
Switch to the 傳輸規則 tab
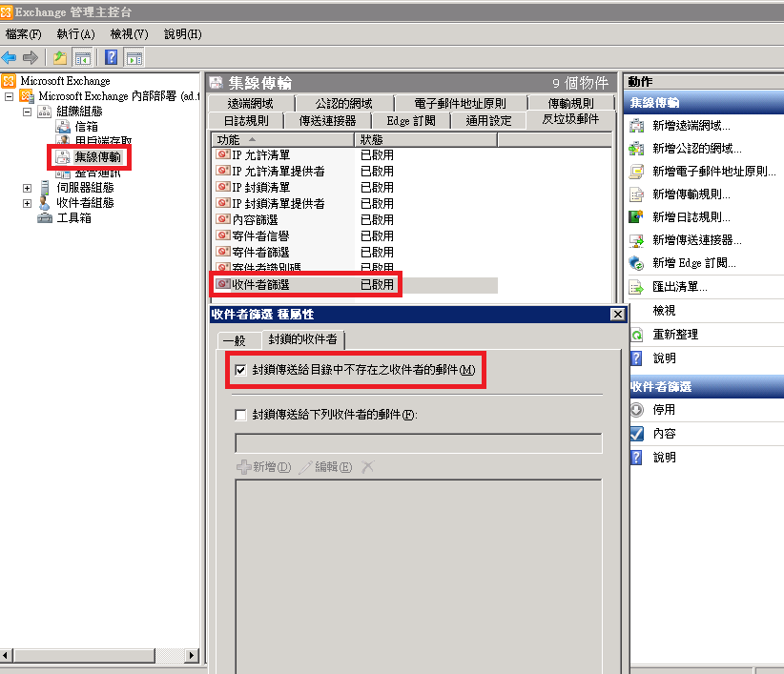[571, 103]
